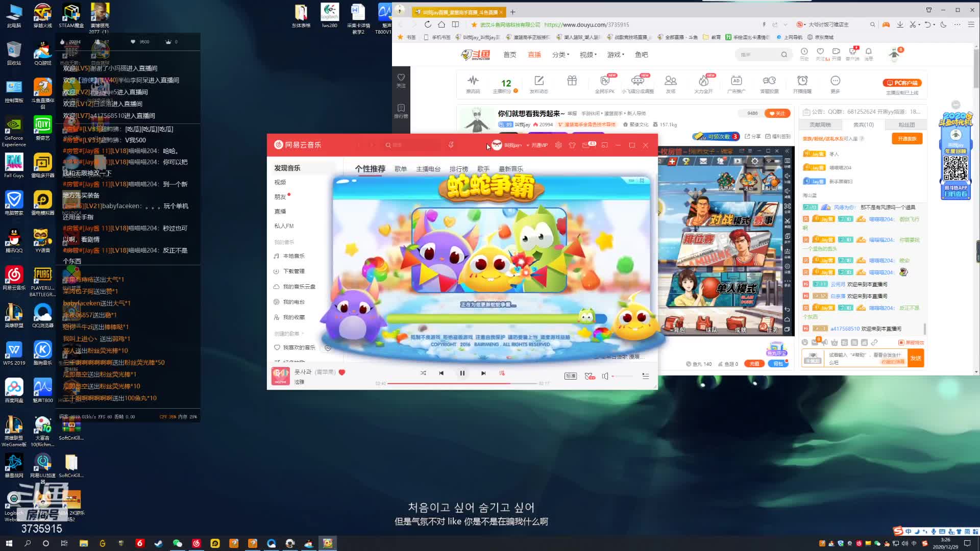Open Douyu 首页 nav link
The image size is (980, 551).
click(509, 55)
